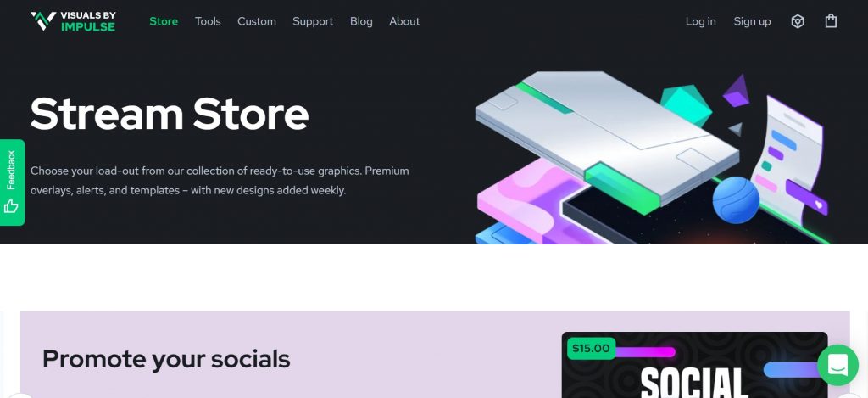Click the Stream Store hero illustration

pos(652,158)
